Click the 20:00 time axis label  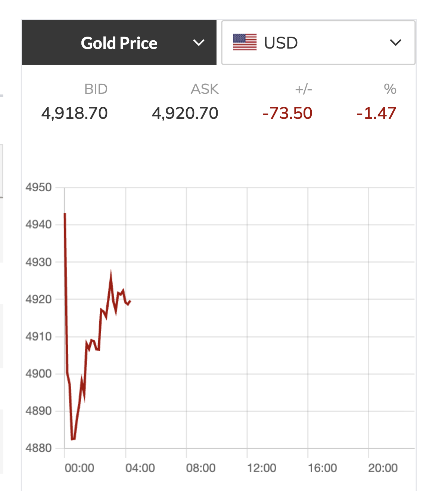coord(383,468)
